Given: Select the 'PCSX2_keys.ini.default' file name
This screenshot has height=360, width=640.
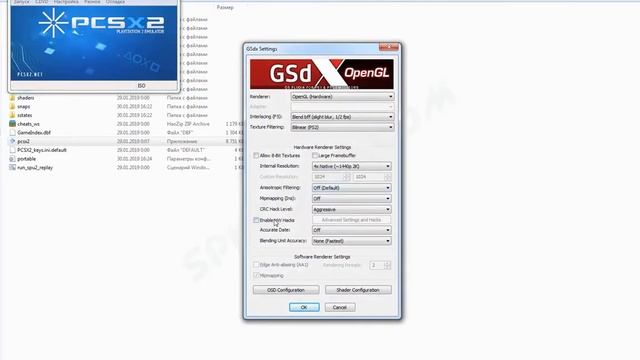Looking at the screenshot, I should pyautogui.click(x=42, y=150).
